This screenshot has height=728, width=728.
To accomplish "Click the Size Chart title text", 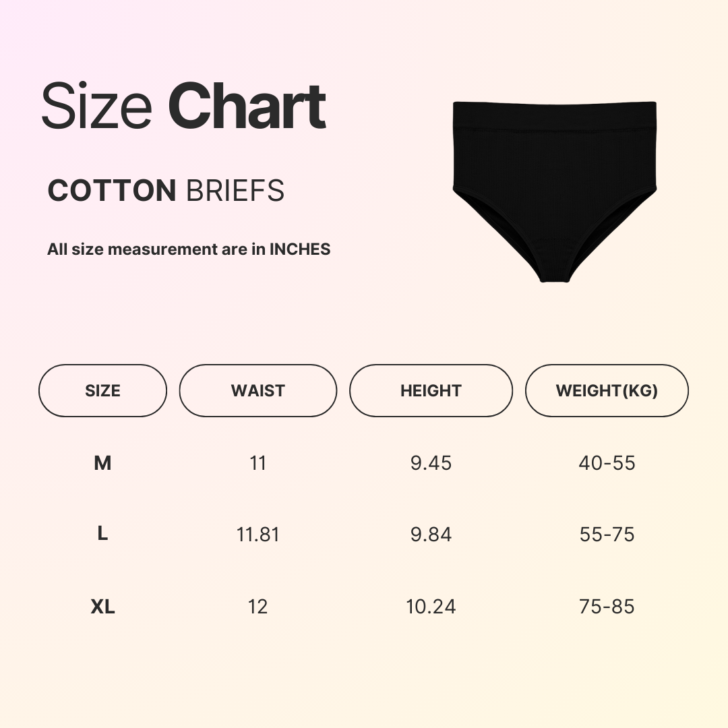I will (184, 107).
